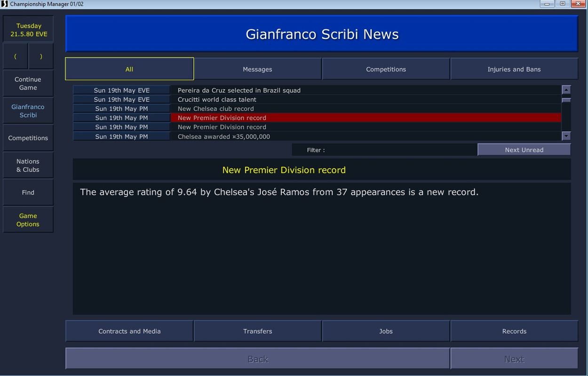Click the Continue Game button

pos(28,84)
